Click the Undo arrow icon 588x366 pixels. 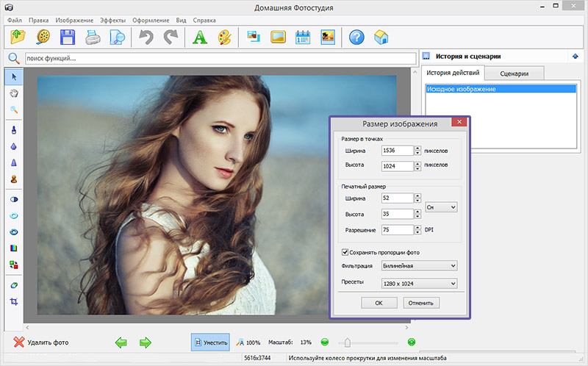coord(146,37)
